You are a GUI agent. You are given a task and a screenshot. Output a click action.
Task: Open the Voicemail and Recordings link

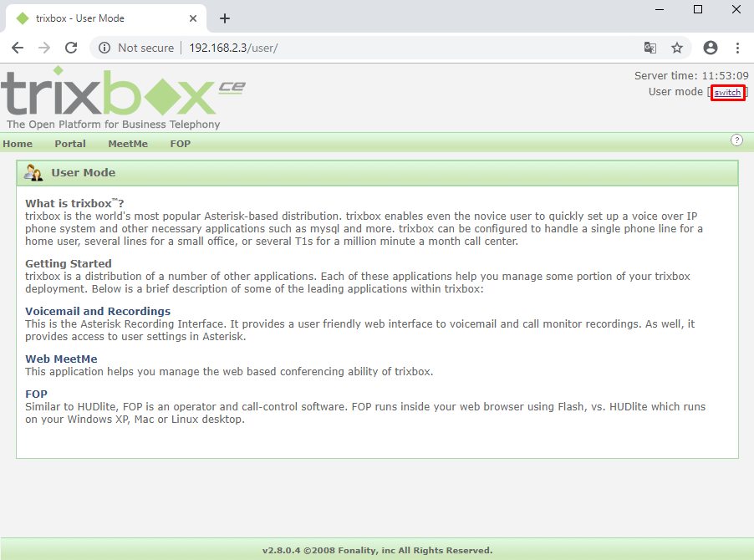point(98,311)
